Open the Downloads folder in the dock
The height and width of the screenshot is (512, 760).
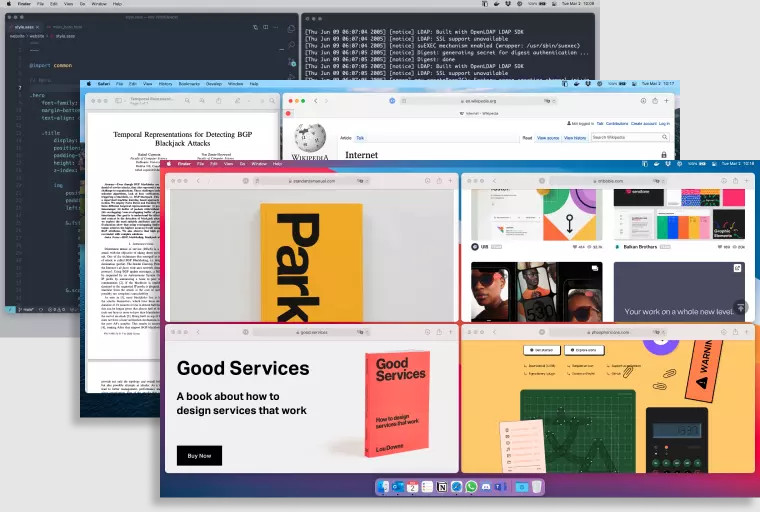pos(522,487)
